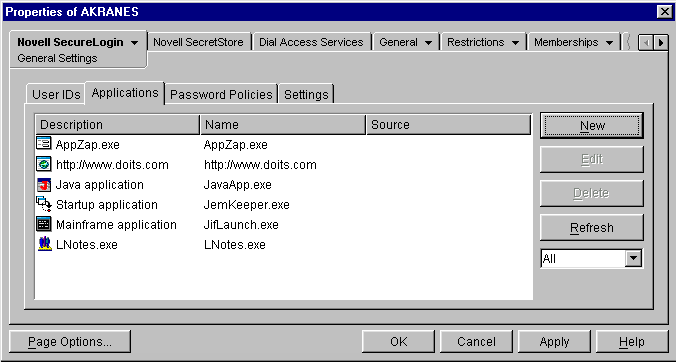Click the LNotes.exe Lotus Notes icon

[44, 244]
